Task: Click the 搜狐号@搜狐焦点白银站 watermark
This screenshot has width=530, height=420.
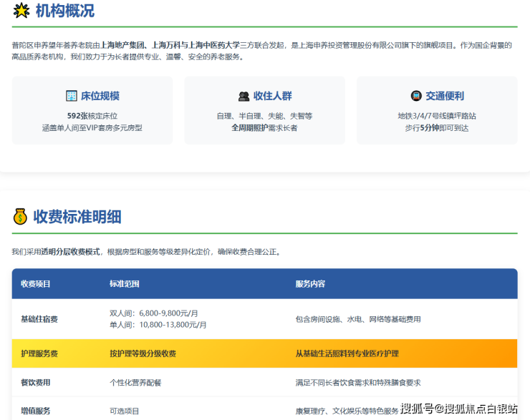Action: [x=458, y=409]
